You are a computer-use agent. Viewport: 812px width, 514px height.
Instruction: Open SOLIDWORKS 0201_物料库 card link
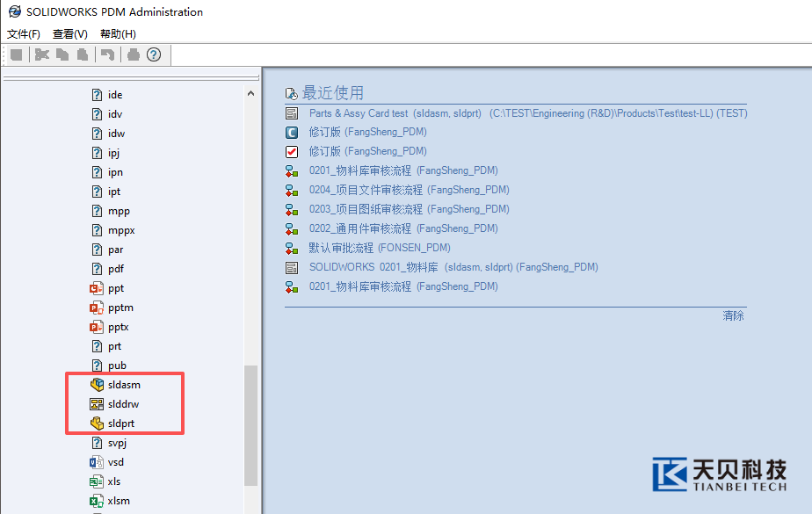point(453,267)
